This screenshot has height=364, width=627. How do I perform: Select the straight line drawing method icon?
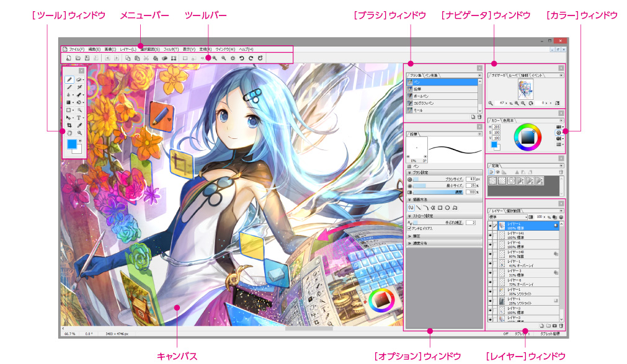click(418, 208)
